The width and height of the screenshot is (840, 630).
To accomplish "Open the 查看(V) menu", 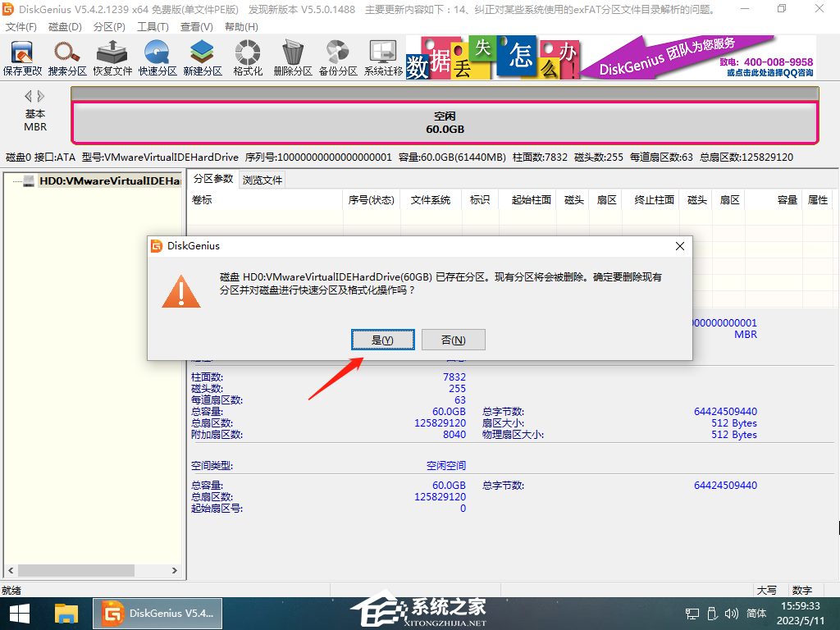I will point(197,27).
